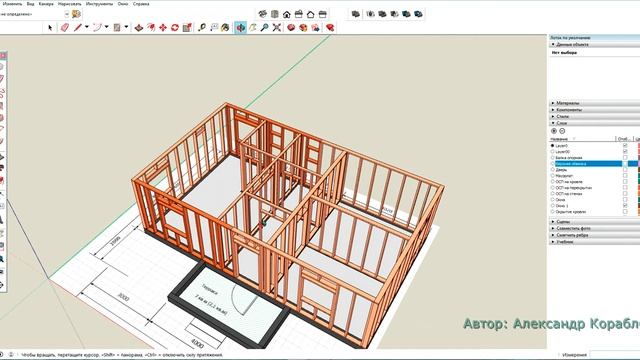Open the Line tool dropdown arrow
Screen dimensions: 640x360
87,27
